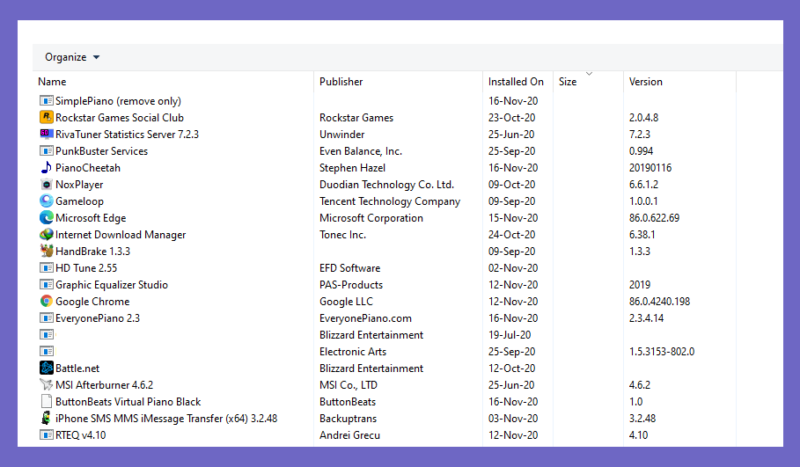Select the Microsoft Edge name

[90, 218]
